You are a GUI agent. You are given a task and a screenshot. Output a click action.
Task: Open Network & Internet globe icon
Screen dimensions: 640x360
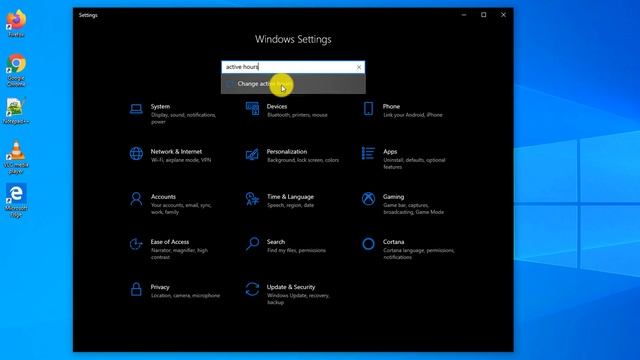136,154
